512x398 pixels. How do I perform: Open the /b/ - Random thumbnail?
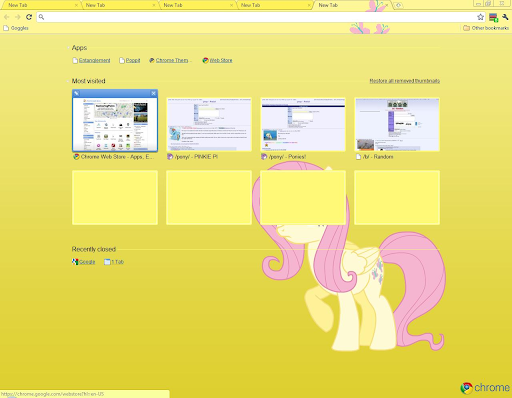pyautogui.click(x=397, y=124)
